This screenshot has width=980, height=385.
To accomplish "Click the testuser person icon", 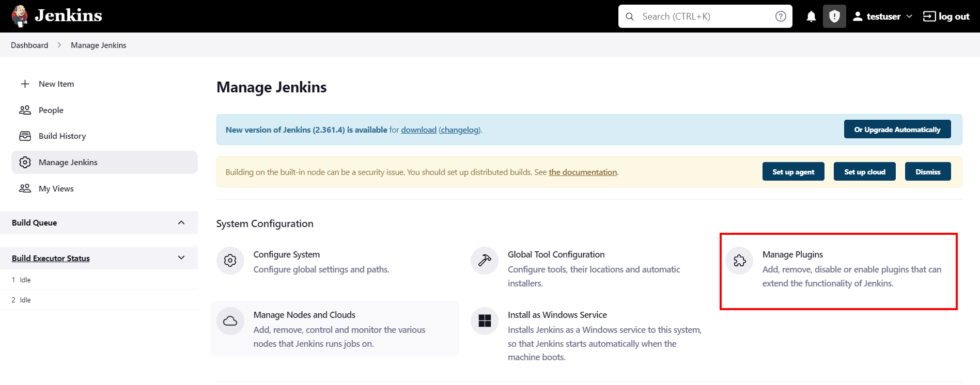I will [x=858, y=17].
